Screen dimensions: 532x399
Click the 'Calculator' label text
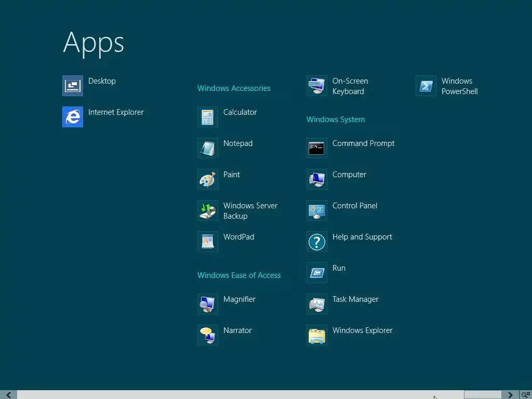(x=240, y=112)
